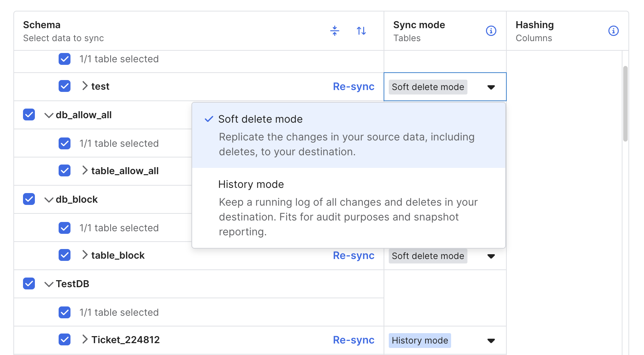Viewport: 644px width, 355px height.
Task: Open the table_block sync mode dropdown
Action: tap(491, 256)
